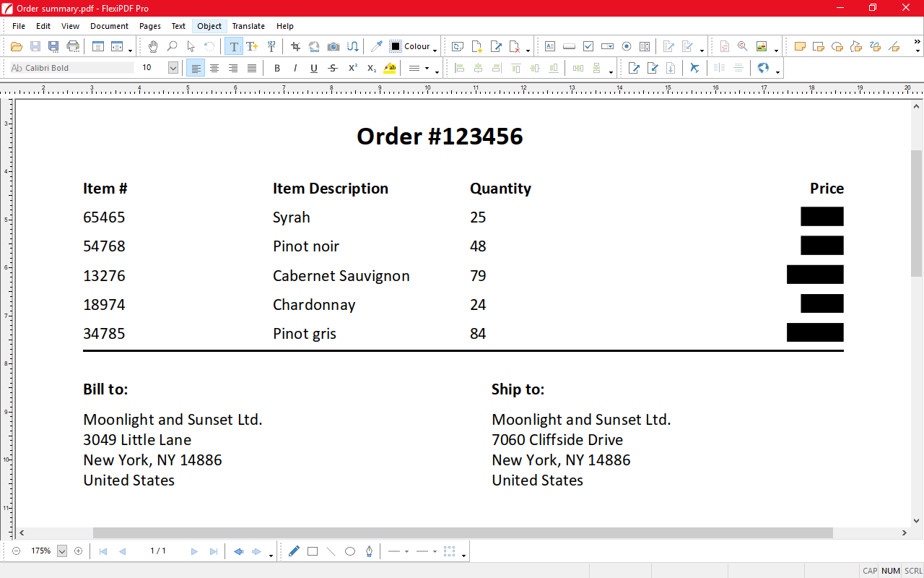Select the Hand tool
This screenshot has width=924, height=578.
coord(153,46)
